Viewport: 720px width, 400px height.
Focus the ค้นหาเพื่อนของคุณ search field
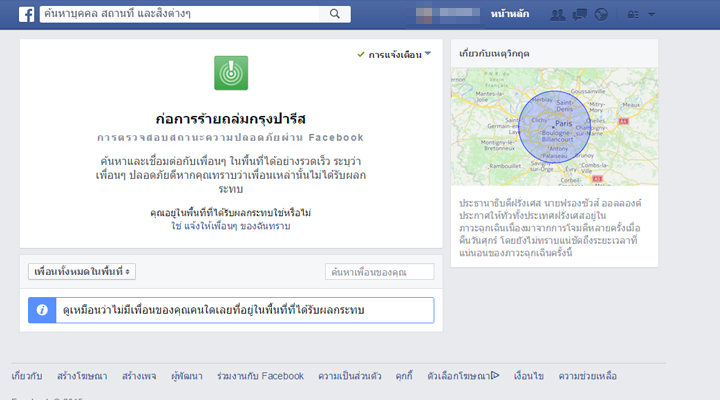coord(379,272)
